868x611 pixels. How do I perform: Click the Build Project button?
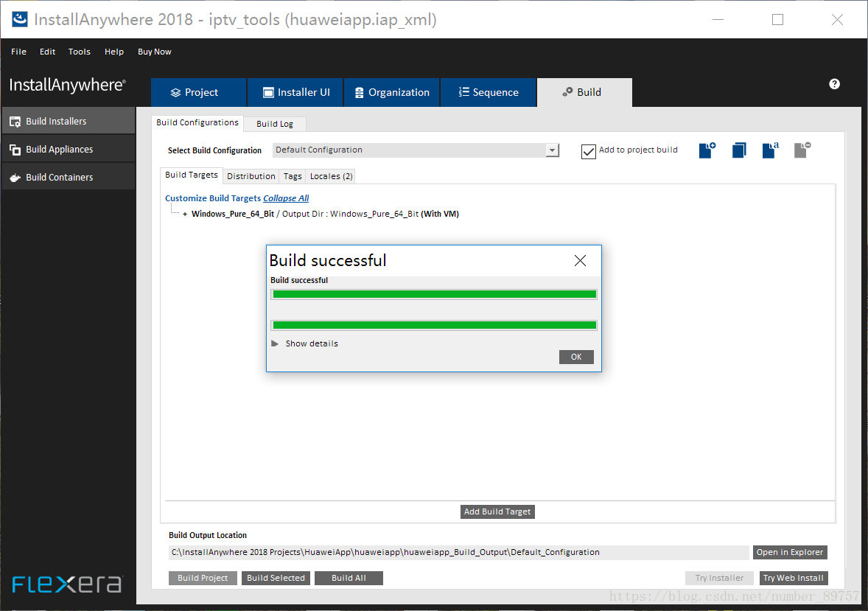coord(203,578)
